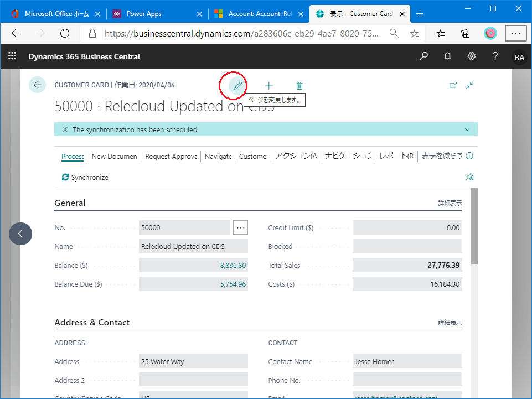Select the Process tab
Screen dimensions: 532x399
click(73, 156)
